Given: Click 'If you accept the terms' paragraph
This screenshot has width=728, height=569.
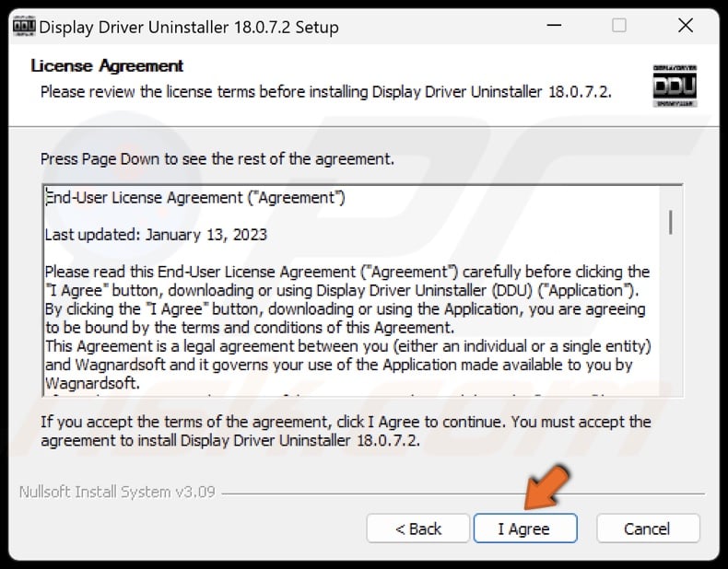Looking at the screenshot, I should tap(346, 431).
